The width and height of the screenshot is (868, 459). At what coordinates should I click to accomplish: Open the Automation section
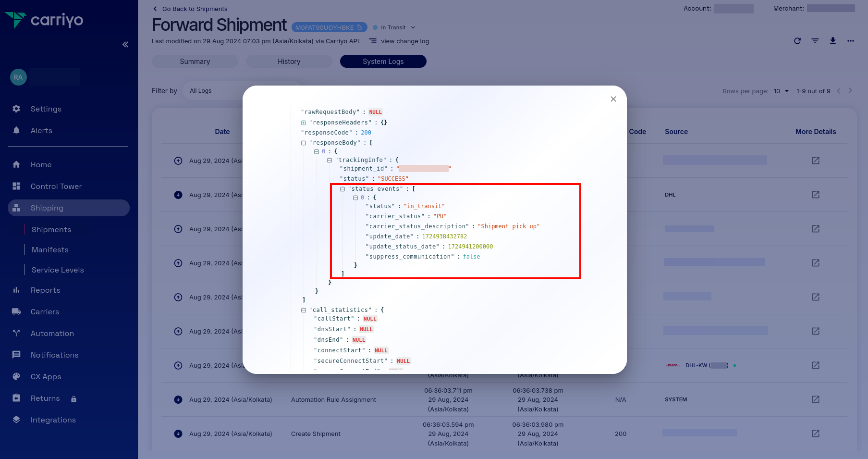click(52, 333)
